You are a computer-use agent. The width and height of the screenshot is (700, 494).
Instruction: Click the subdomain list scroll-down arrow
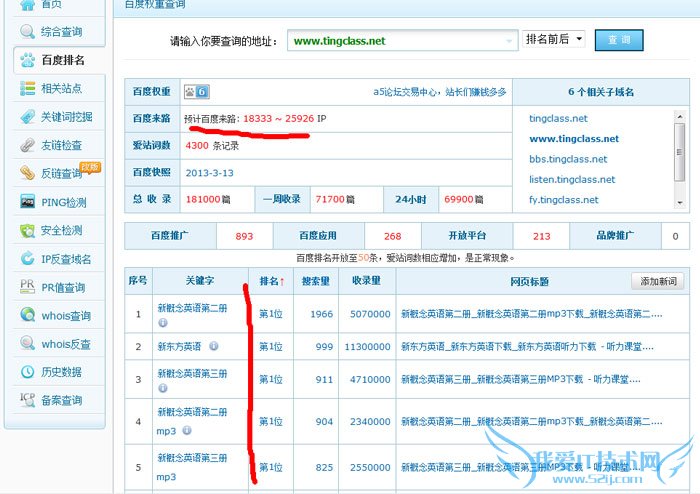[x=679, y=202]
